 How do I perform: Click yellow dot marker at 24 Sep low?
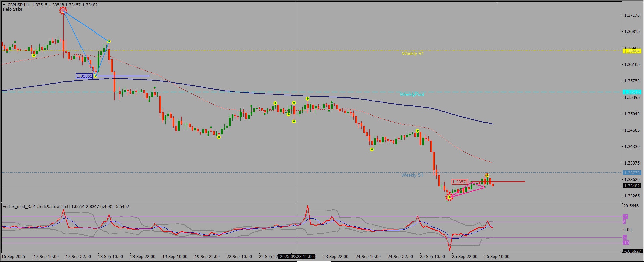(x=372, y=150)
